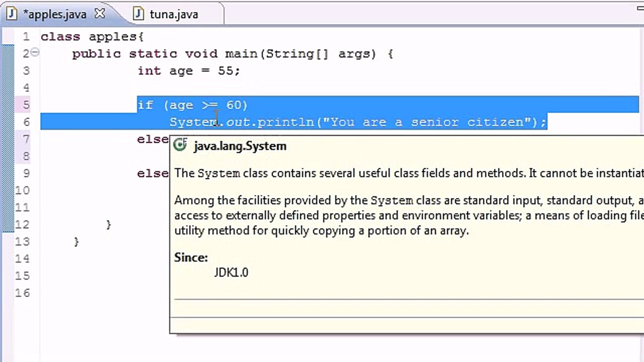Click the java.lang.System tooltip title

pyautogui.click(x=240, y=145)
